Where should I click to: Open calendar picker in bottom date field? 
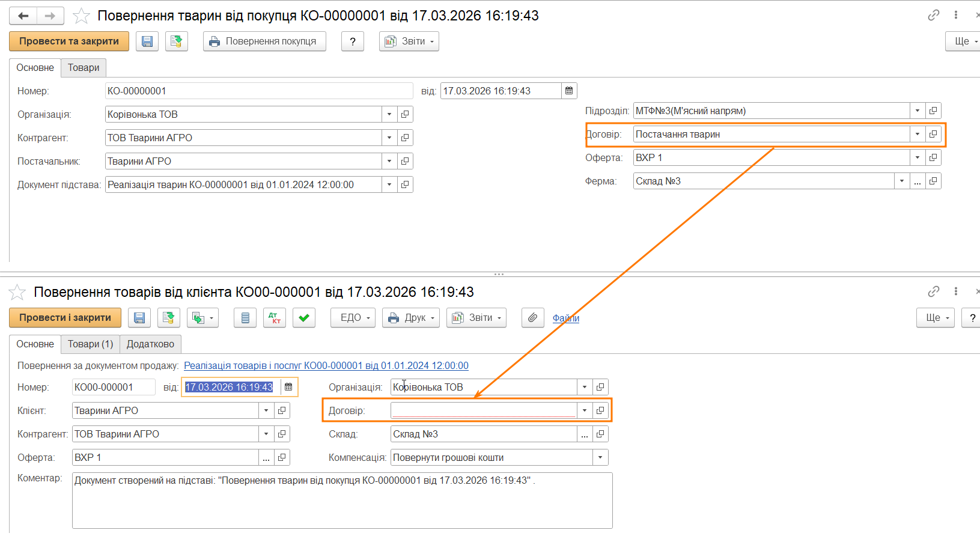[288, 387]
